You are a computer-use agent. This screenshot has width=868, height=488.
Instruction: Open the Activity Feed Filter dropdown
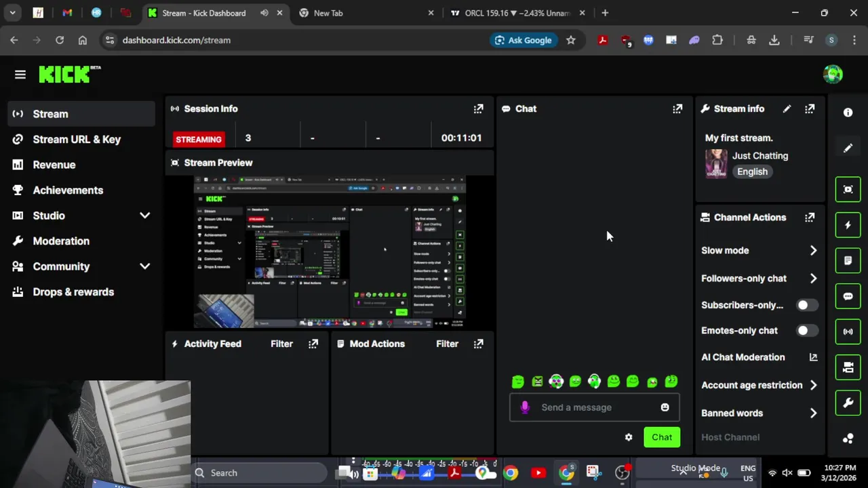tap(281, 344)
